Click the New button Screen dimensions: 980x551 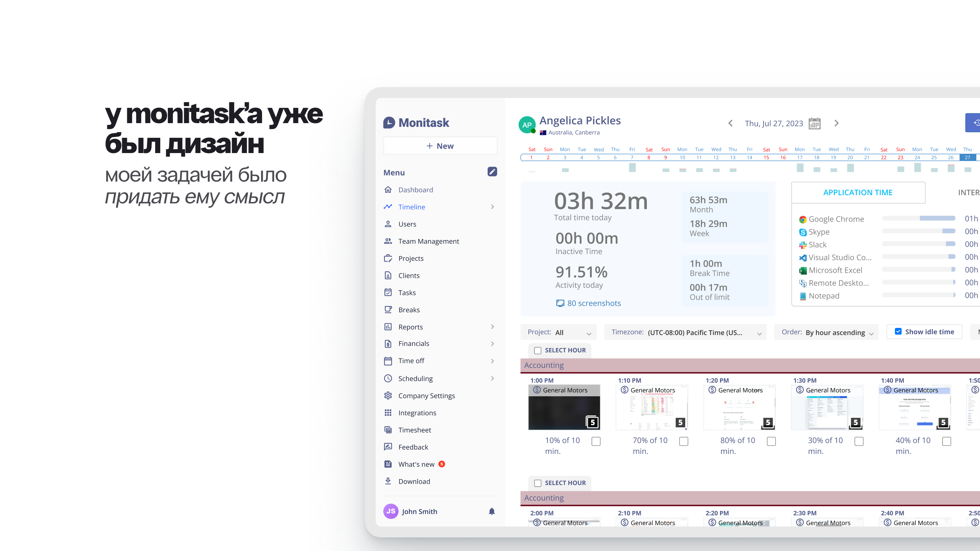pyautogui.click(x=440, y=146)
